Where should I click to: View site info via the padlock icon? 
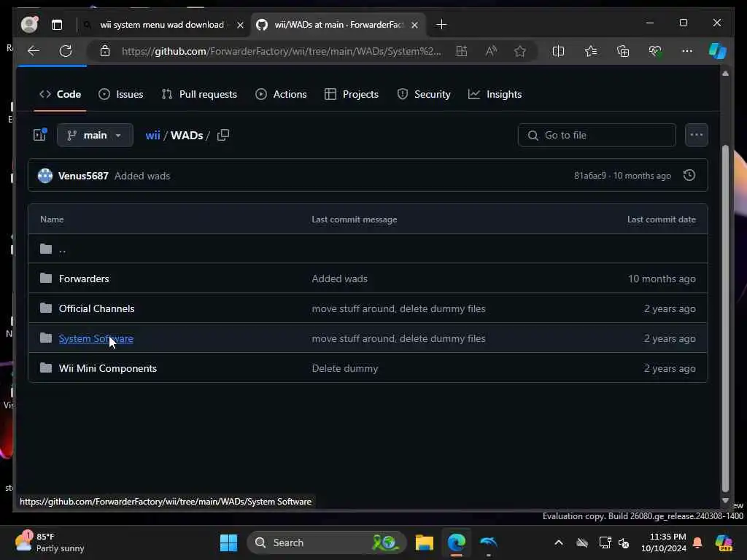tap(105, 51)
